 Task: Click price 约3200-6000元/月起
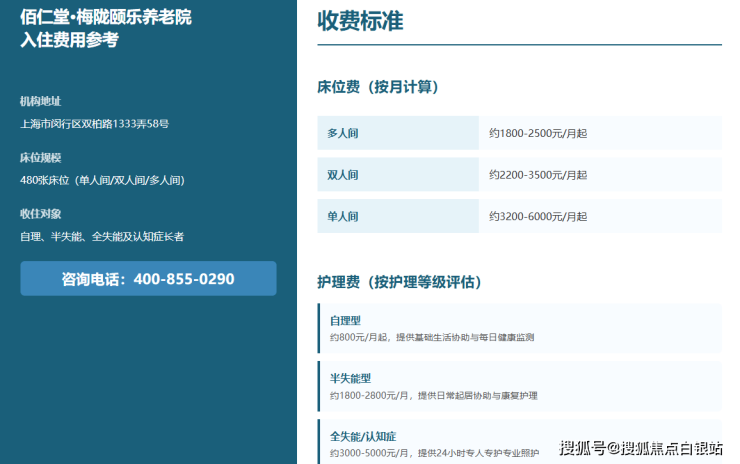tap(538, 217)
